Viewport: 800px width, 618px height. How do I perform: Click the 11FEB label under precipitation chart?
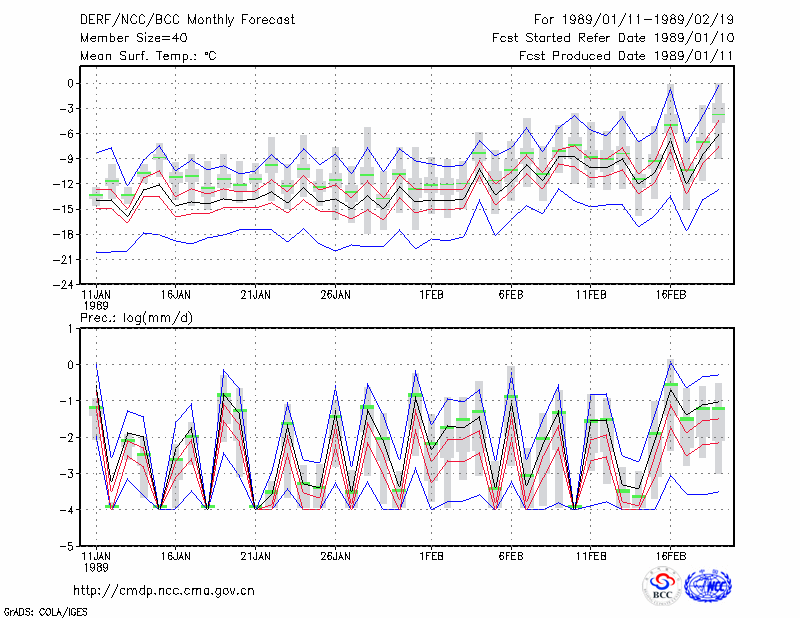[x=591, y=556]
